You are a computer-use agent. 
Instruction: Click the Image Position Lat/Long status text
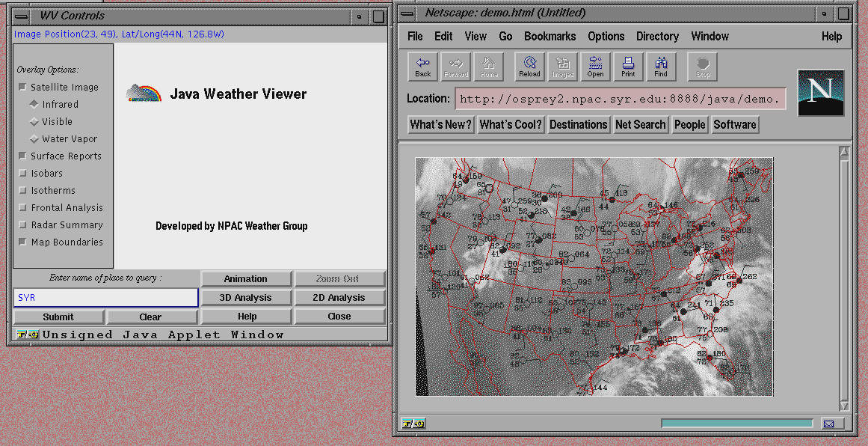119,34
